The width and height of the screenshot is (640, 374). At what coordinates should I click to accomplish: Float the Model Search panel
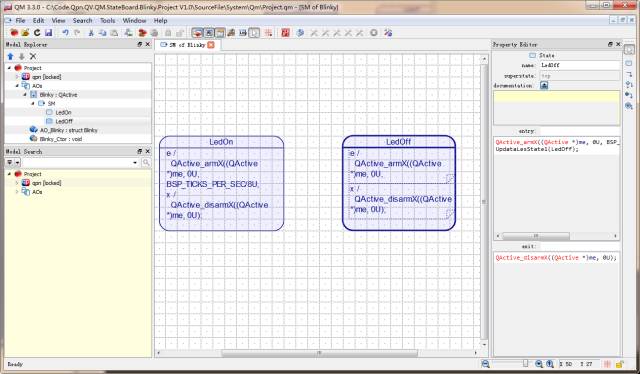140,151
